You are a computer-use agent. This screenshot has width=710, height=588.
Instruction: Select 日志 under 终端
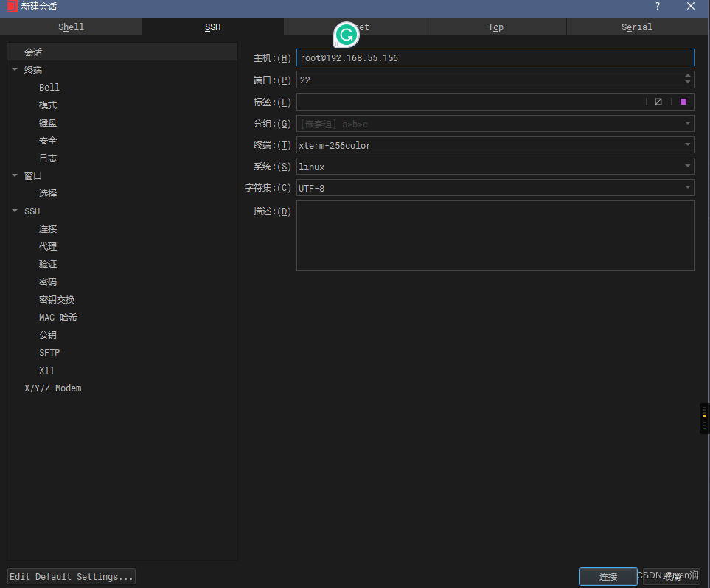click(x=48, y=158)
